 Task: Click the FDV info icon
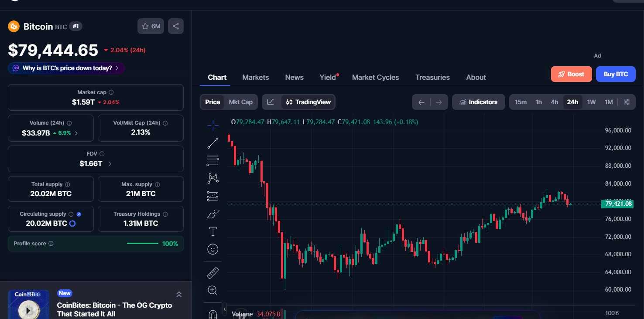pos(102,154)
